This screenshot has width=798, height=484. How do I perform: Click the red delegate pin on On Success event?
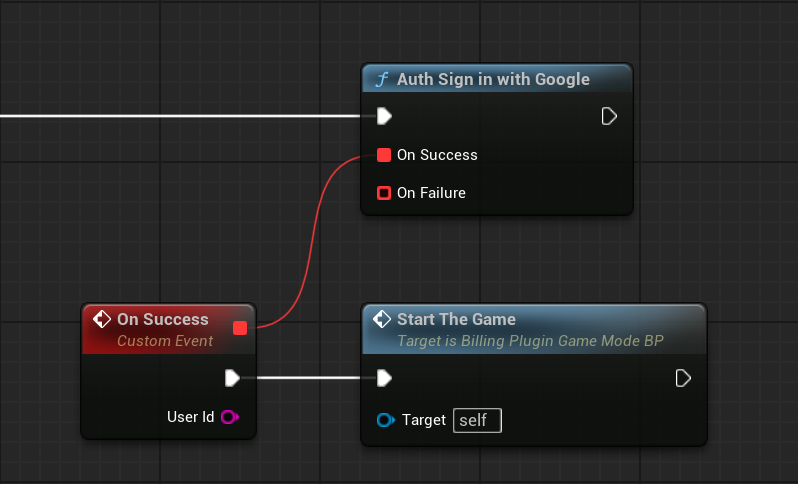[x=240, y=328]
